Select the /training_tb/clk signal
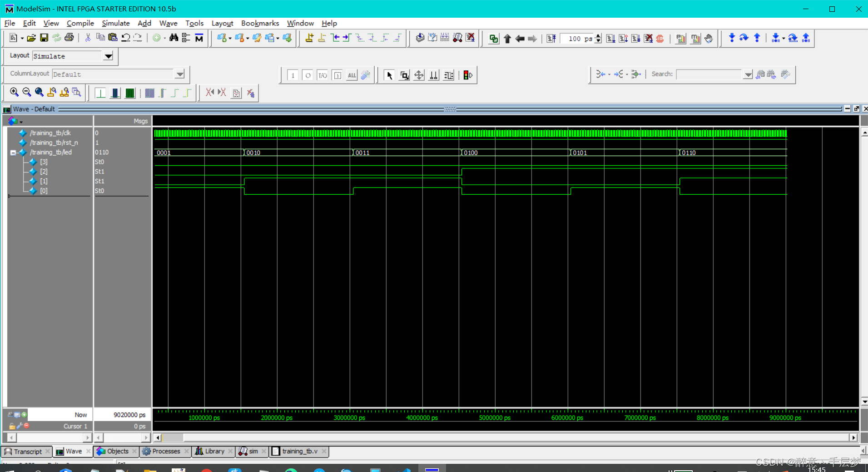This screenshot has width=868, height=472. pos(50,133)
